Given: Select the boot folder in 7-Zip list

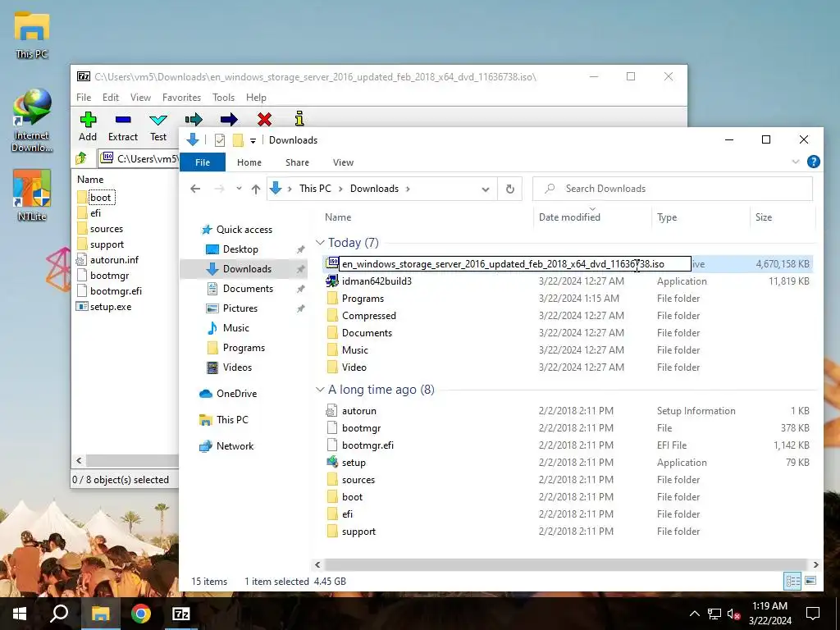Looking at the screenshot, I should click(x=100, y=198).
